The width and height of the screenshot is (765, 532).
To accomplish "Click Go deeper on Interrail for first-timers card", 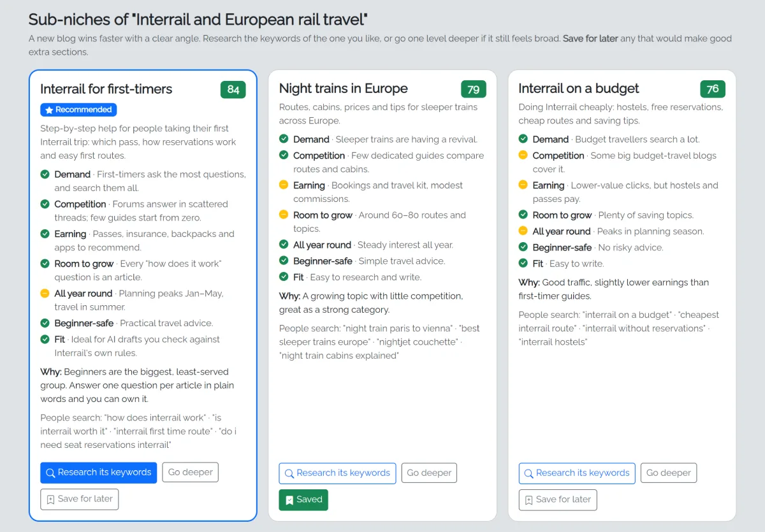I will click(190, 473).
